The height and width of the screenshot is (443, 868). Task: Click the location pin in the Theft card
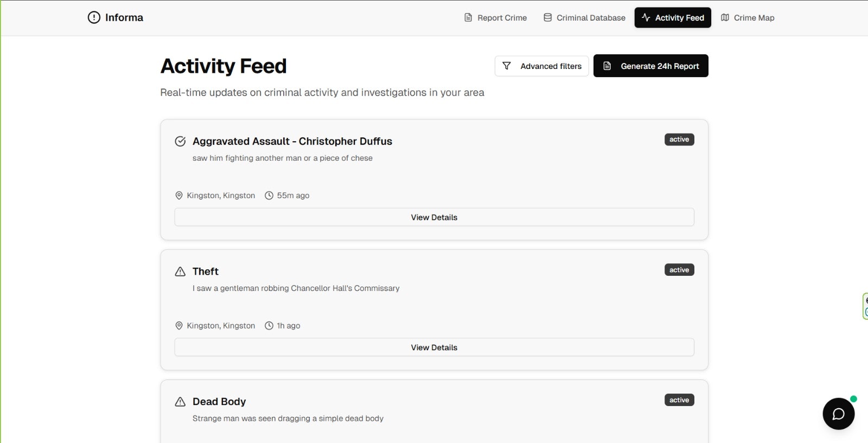point(179,326)
